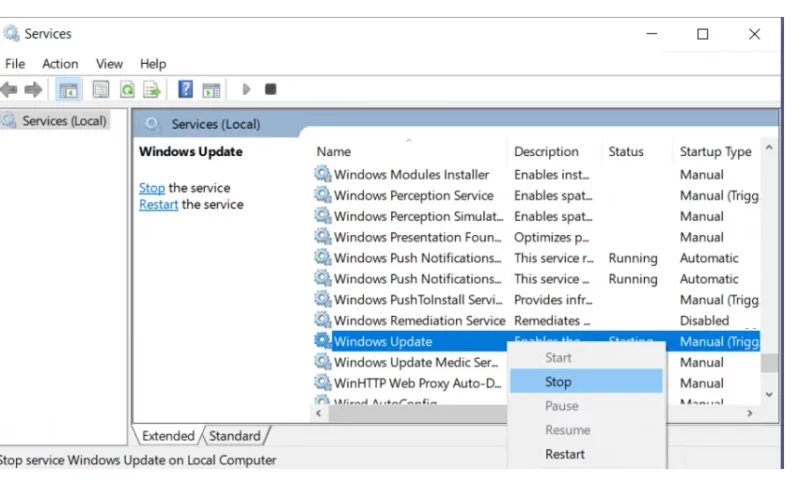
Task: Click gear icon of Windows Remediation Service
Action: (322, 320)
